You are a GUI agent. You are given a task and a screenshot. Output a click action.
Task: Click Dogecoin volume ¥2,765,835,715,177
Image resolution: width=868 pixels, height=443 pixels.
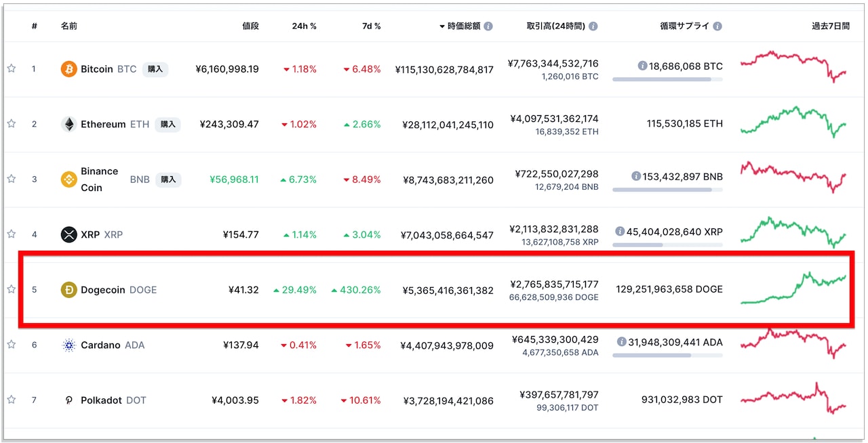pos(554,284)
